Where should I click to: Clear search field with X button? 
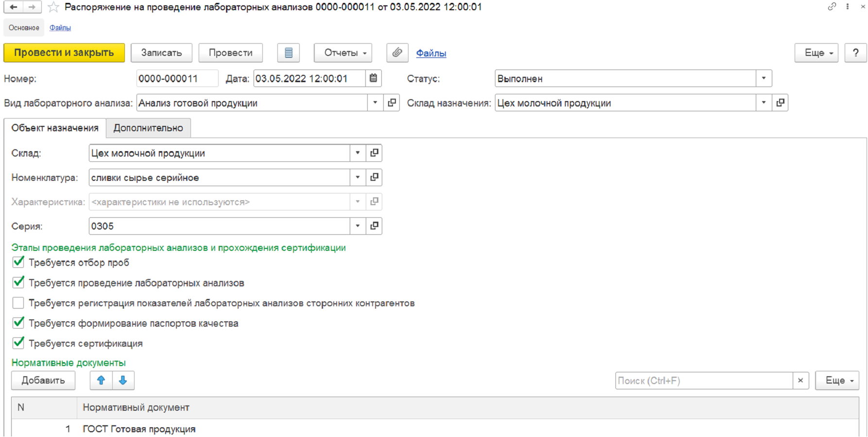coord(800,381)
